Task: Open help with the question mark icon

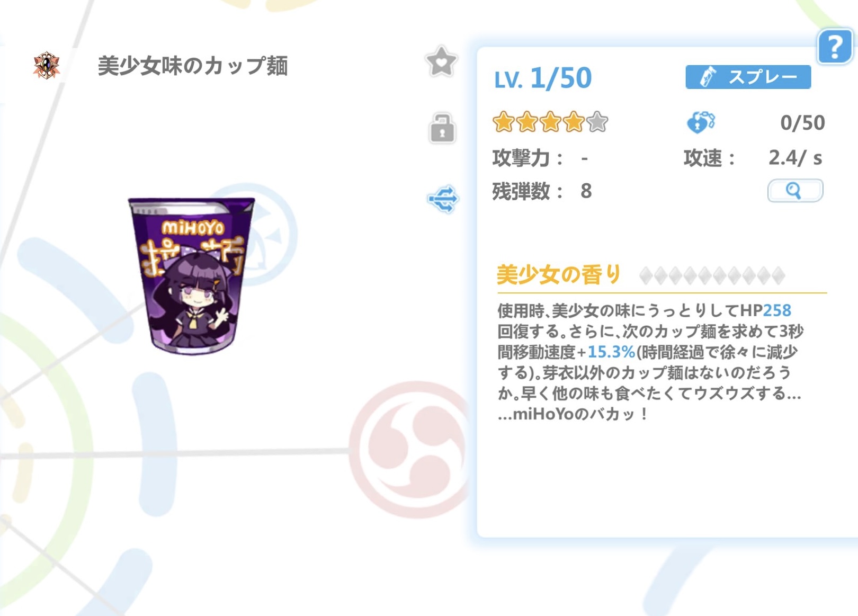Action: tap(835, 47)
